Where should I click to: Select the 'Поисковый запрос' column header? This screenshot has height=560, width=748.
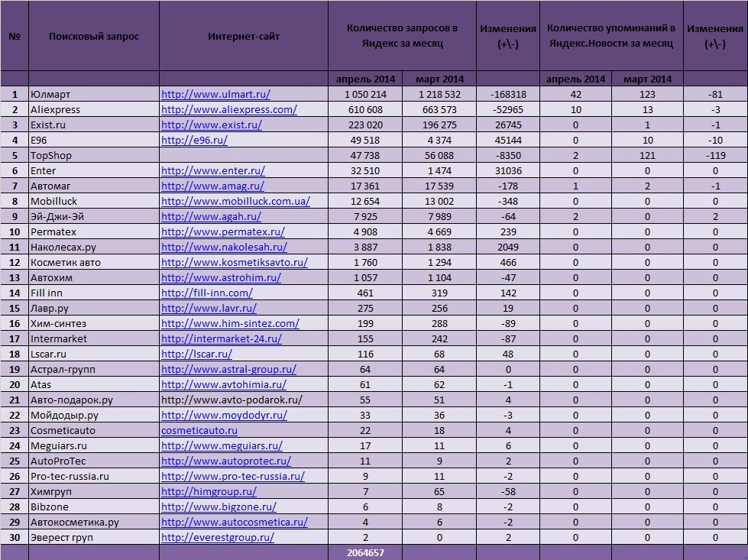(x=94, y=36)
